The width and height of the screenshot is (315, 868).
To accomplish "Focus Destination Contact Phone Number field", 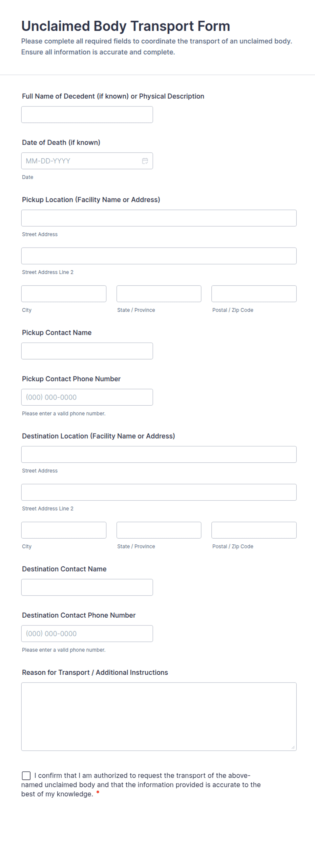I will (87, 634).
